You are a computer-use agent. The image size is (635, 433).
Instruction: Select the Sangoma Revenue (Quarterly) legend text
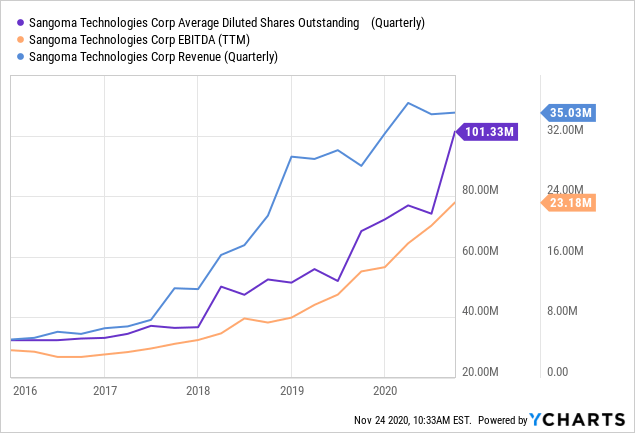coord(153,57)
